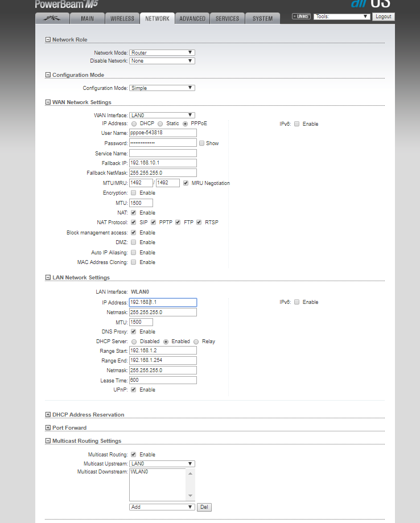The image size is (420, 523).
Task: Open the Ubiquiti logo tab
Action: coord(52,18)
